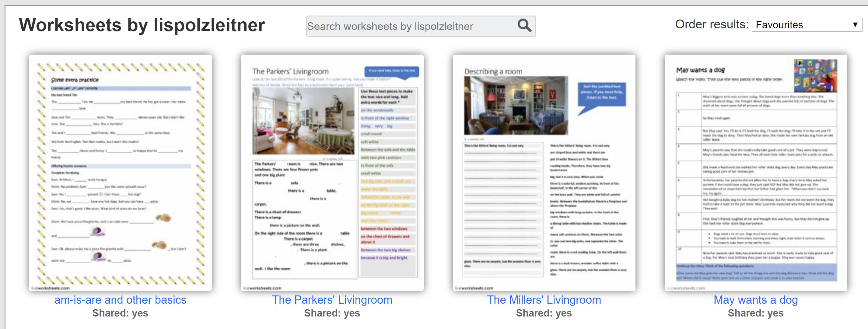This screenshot has width=868, height=329.
Task: Follow the May wants a dog link
Action: pos(755,300)
